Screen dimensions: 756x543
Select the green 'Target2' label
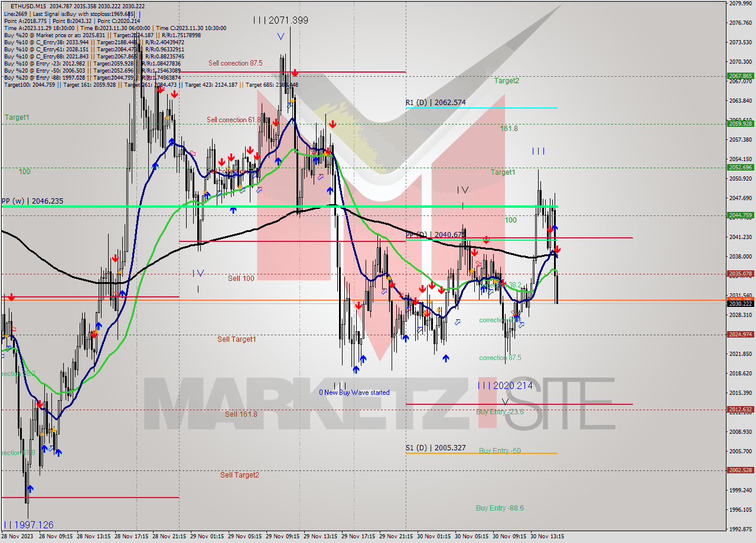(507, 81)
